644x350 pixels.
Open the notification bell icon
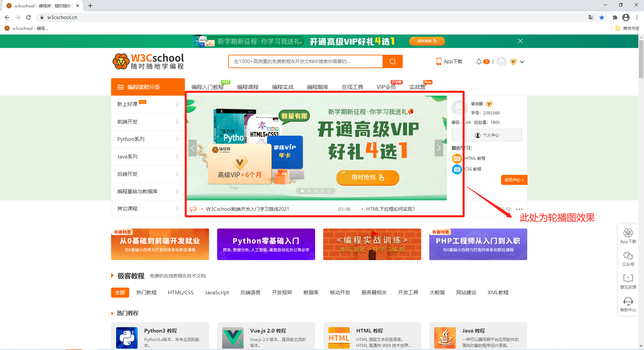(x=479, y=61)
